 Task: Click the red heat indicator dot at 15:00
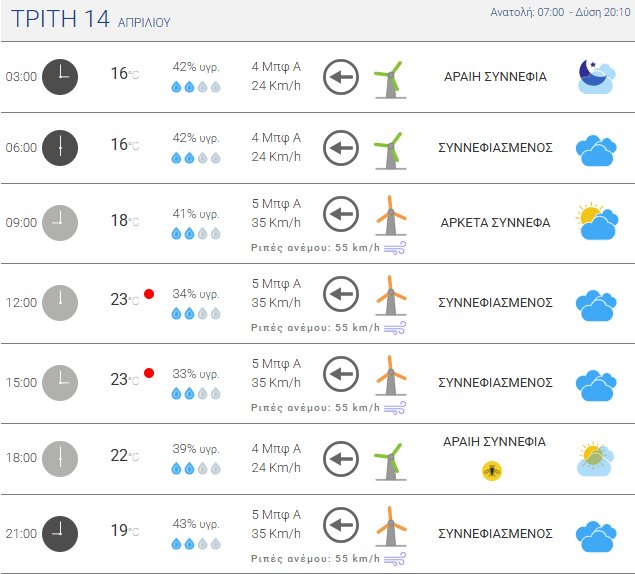[x=149, y=373]
